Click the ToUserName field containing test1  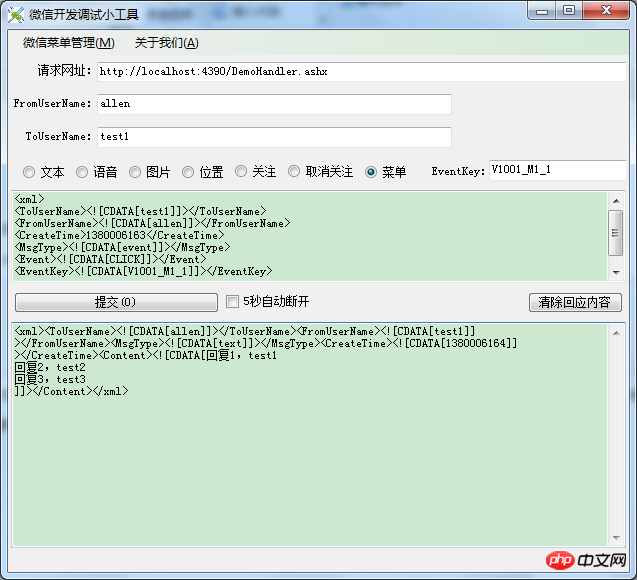pos(274,137)
